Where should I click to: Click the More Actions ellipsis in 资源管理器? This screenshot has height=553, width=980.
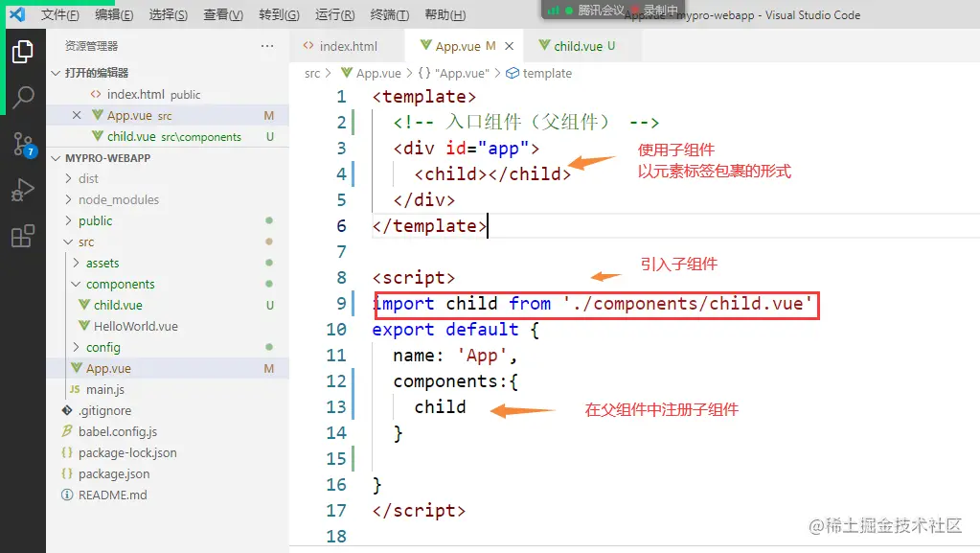266,45
